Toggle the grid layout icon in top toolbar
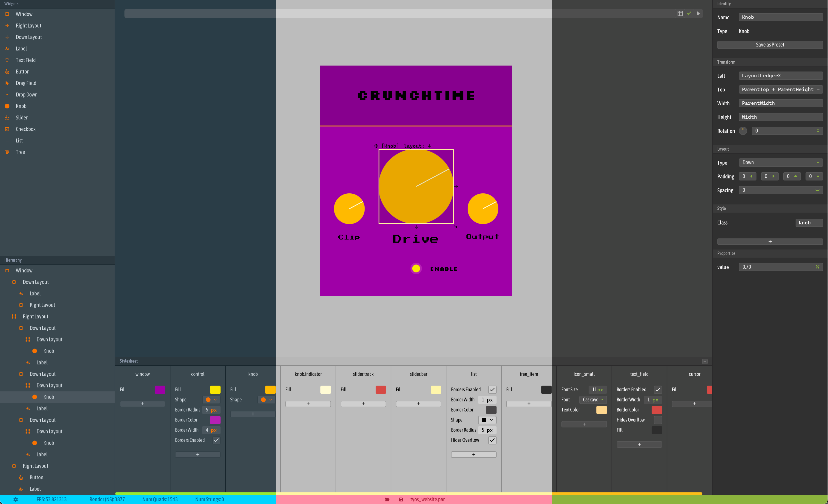 pos(680,13)
